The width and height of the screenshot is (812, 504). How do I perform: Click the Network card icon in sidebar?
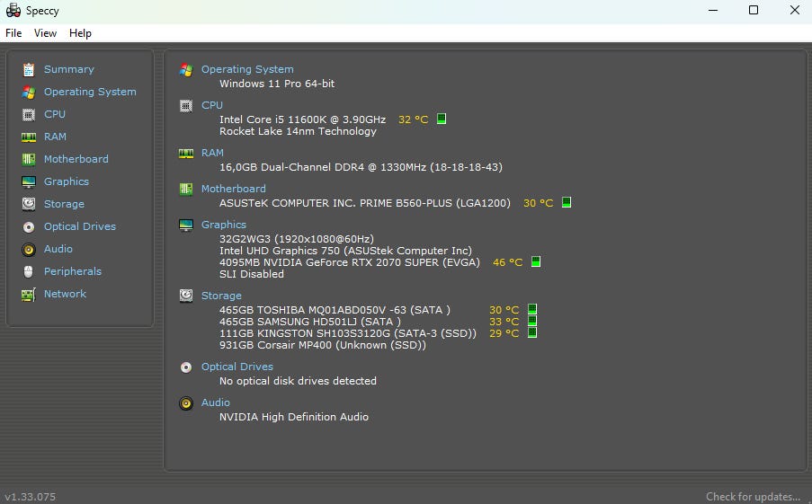tap(29, 295)
